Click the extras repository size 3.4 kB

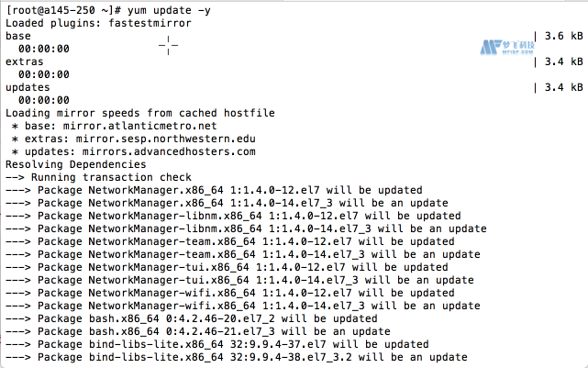point(563,61)
